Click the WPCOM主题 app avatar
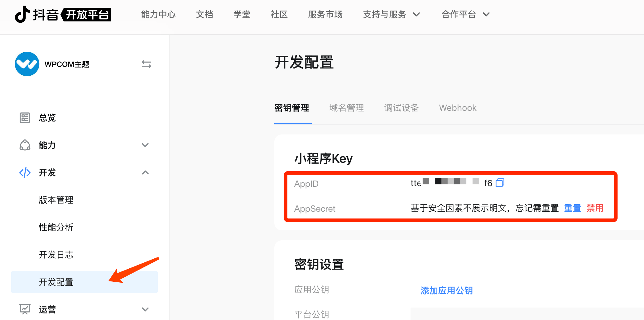Image resolution: width=644 pixels, height=320 pixels. [x=27, y=64]
